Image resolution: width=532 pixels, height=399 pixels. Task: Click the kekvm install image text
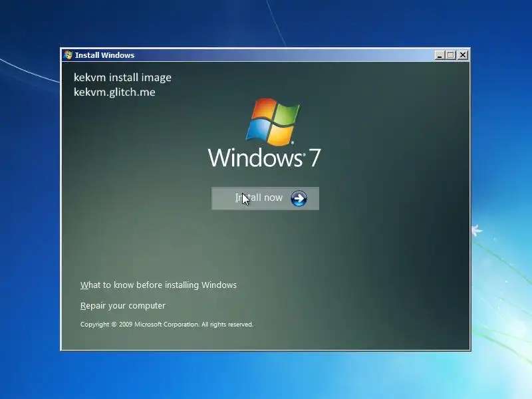122,77
